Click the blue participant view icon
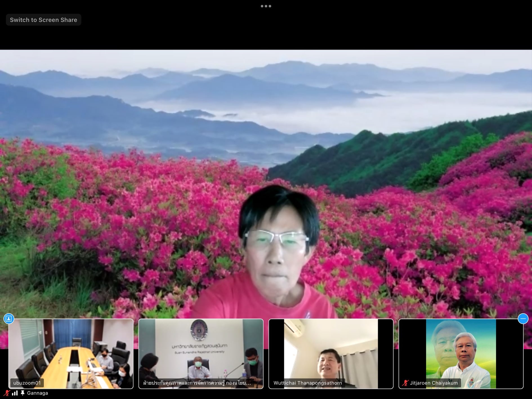 click(9, 319)
